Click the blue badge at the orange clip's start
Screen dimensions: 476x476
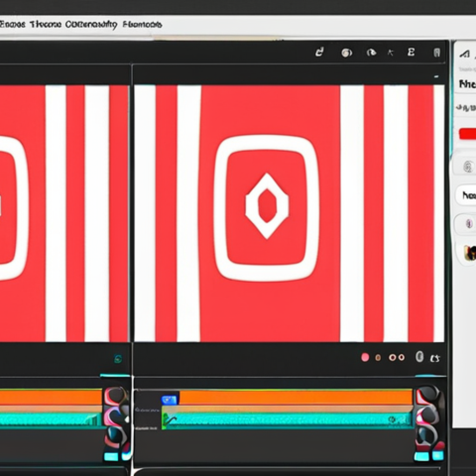coord(169,400)
